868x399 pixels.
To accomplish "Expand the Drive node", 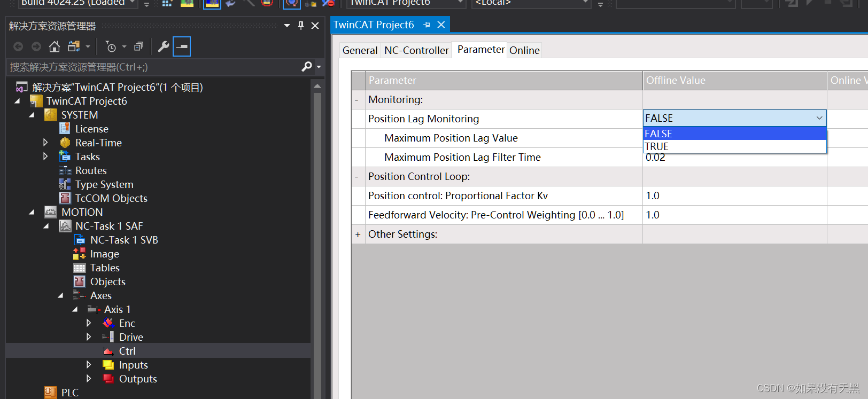I will [89, 337].
